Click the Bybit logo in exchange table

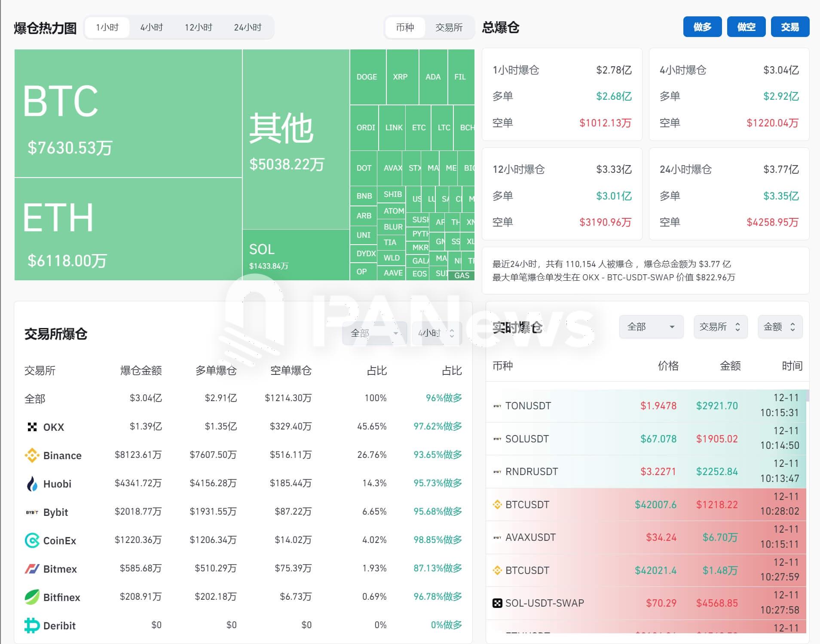pyautogui.click(x=32, y=512)
